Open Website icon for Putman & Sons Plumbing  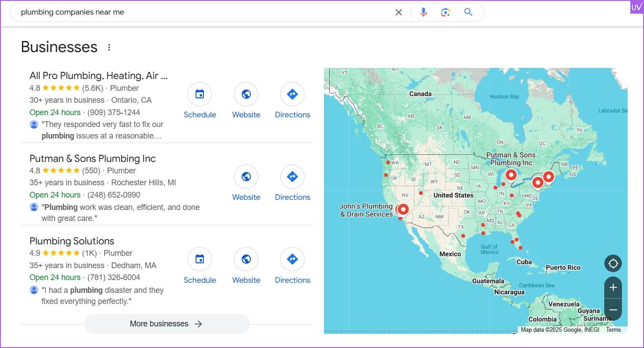tap(246, 177)
